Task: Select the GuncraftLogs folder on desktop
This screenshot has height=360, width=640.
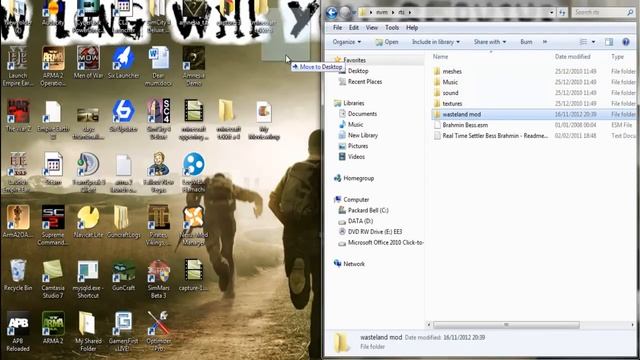Action: (x=123, y=222)
